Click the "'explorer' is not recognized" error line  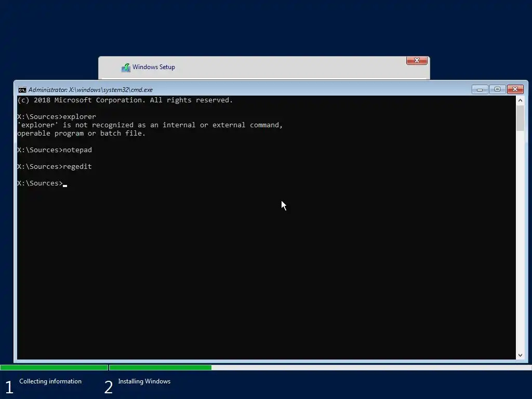(x=150, y=125)
